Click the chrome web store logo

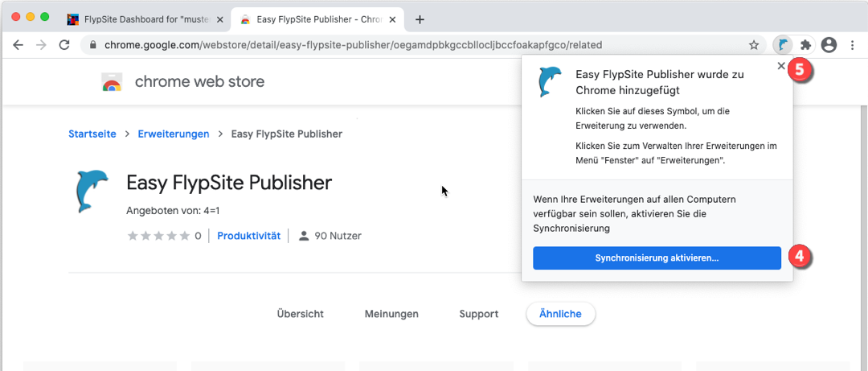[112, 82]
